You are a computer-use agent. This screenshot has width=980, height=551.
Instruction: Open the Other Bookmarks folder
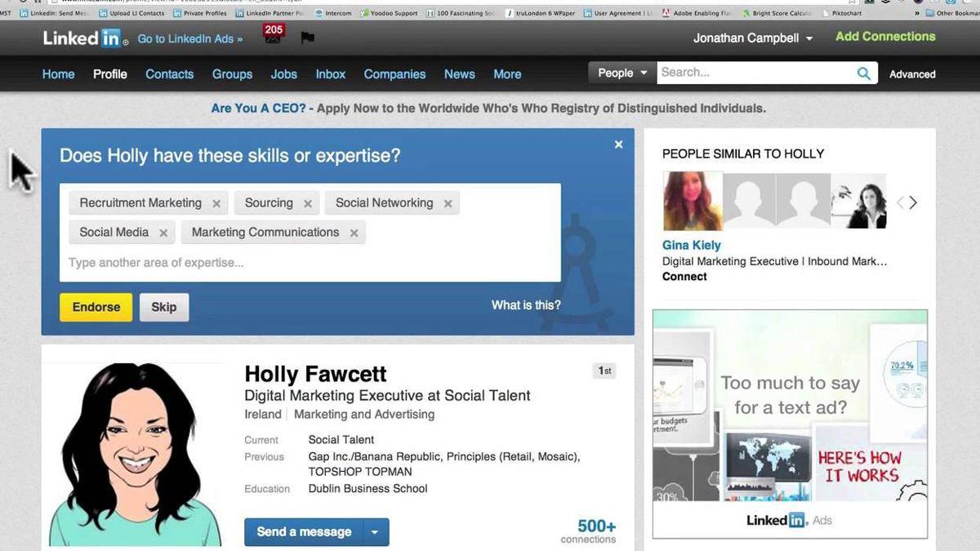click(x=951, y=13)
